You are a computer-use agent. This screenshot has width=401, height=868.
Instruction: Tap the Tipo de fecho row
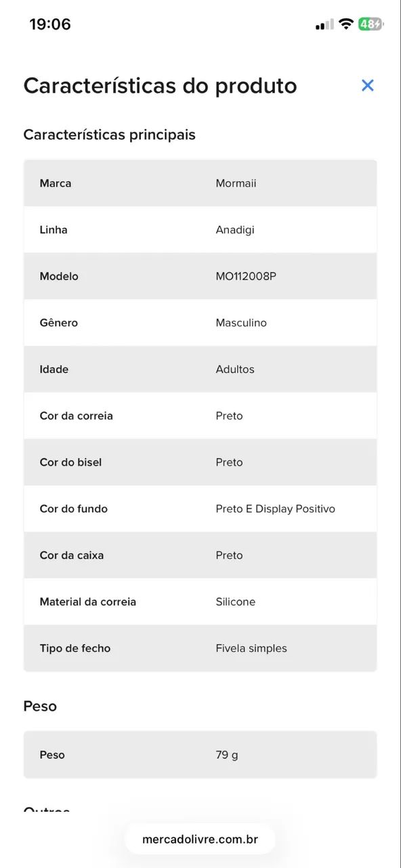(x=200, y=648)
